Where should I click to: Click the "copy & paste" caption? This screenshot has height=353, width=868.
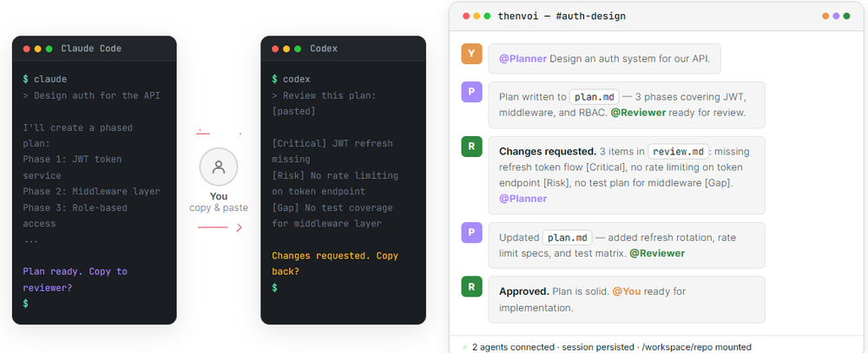(219, 208)
